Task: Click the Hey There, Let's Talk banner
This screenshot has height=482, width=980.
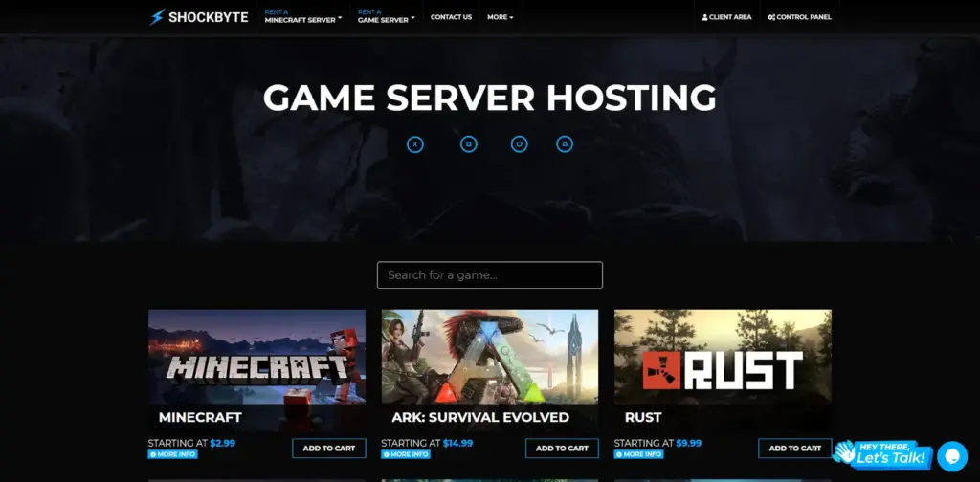Action: point(882,454)
